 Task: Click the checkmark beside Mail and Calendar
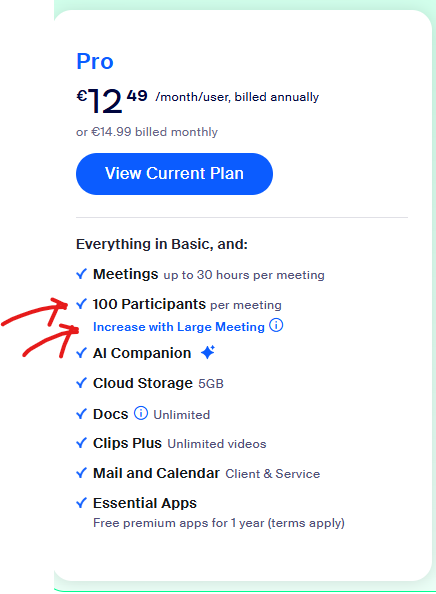point(81,473)
